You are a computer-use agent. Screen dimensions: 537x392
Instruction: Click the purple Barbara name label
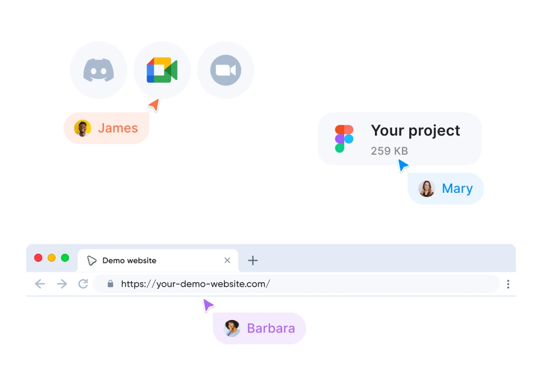click(271, 328)
